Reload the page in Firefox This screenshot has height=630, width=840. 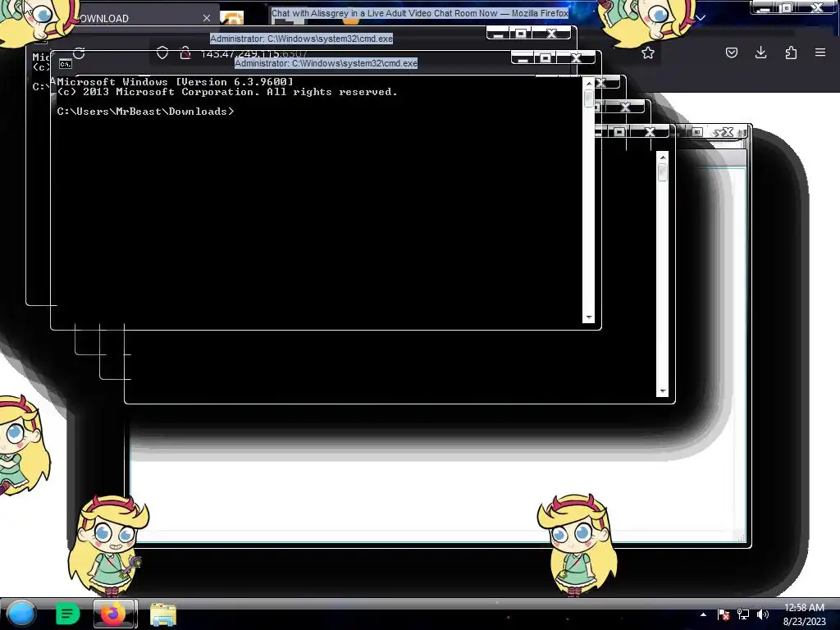click(x=80, y=53)
